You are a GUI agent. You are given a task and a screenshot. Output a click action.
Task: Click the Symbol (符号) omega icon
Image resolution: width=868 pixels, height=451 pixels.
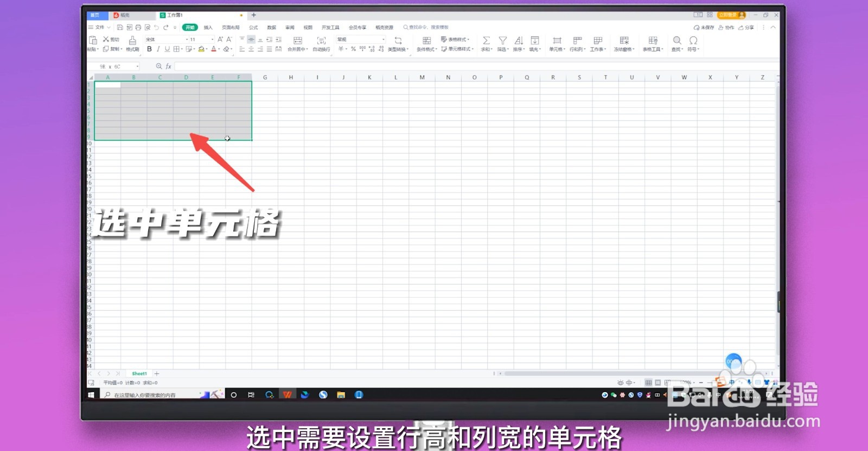(693, 40)
